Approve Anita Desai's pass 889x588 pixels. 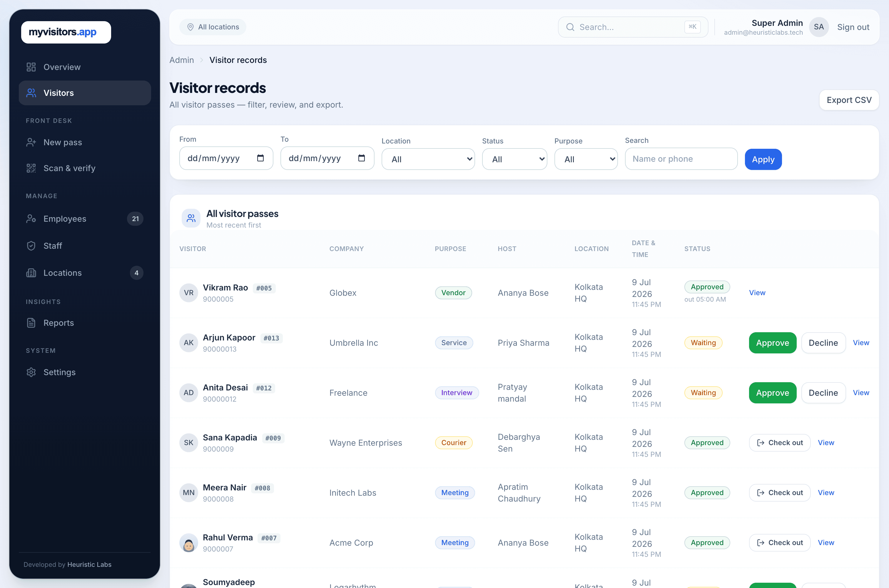(772, 392)
